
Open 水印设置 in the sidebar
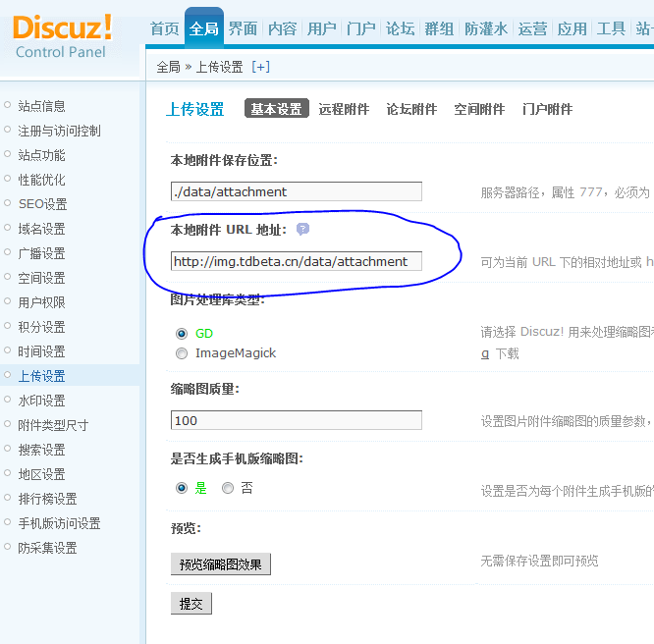[x=41, y=401]
